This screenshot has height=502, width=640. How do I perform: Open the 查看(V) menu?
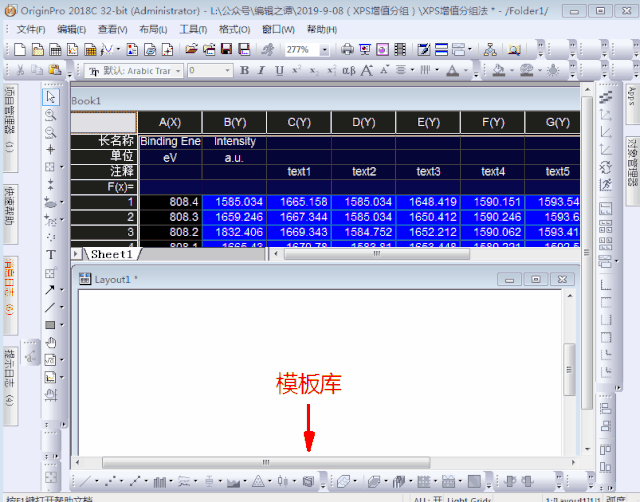point(113,29)
